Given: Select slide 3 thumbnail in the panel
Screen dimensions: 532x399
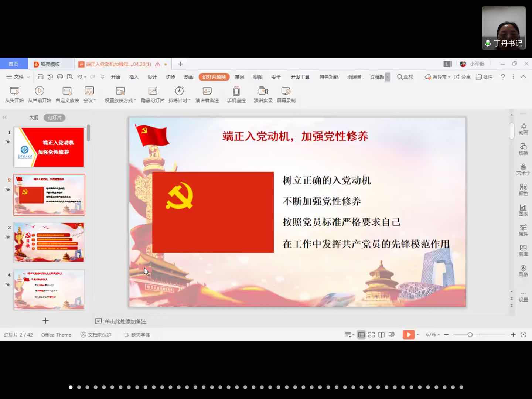Looking at the screenshot, I should [49, 242].
